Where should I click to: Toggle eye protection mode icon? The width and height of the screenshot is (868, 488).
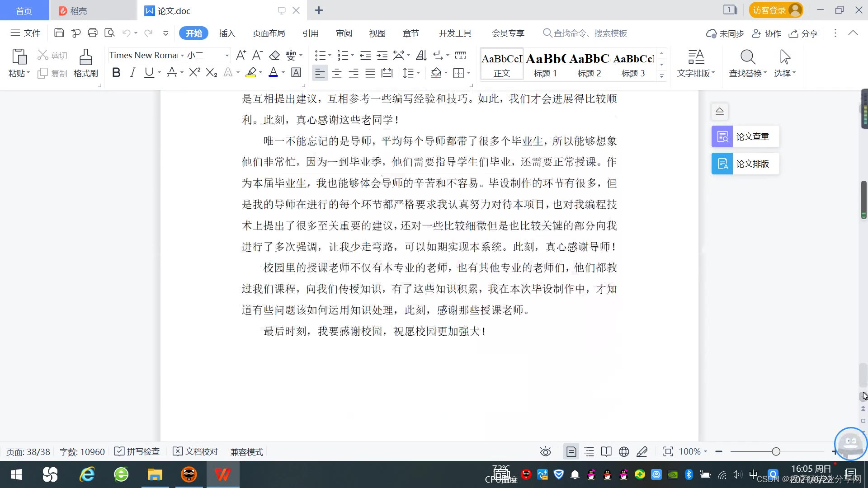tap(545, 451)
